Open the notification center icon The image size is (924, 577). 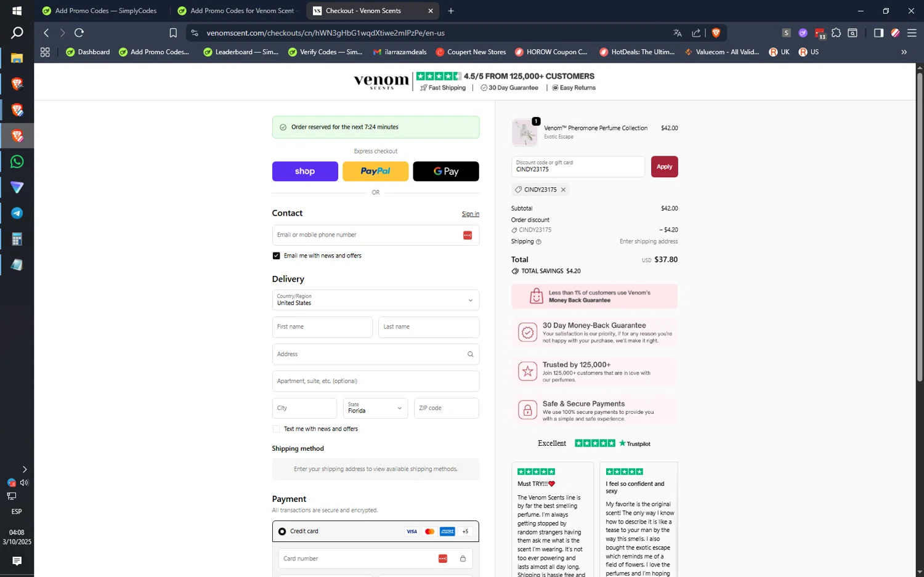coord(17,561)
